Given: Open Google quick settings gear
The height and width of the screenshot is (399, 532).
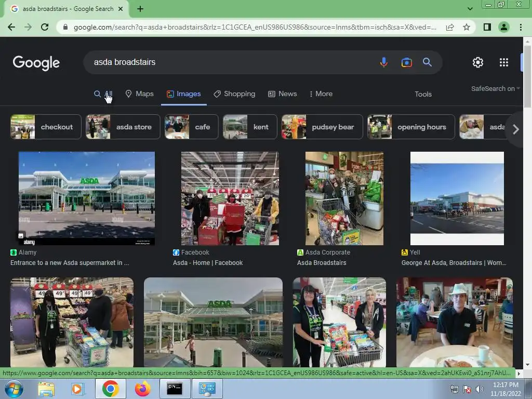Looking at the screenshot, I should tap(478, 62).
